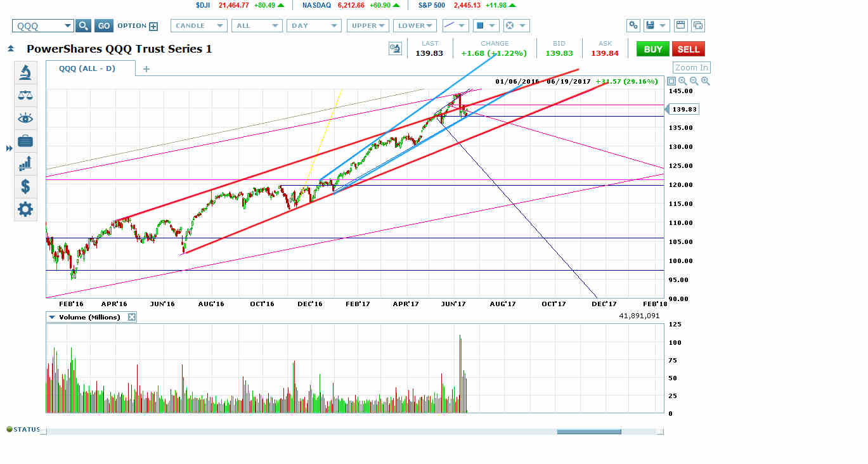Collapse the quote header with arrow icon
868x464 pixels.
click(x=11, y=49)
